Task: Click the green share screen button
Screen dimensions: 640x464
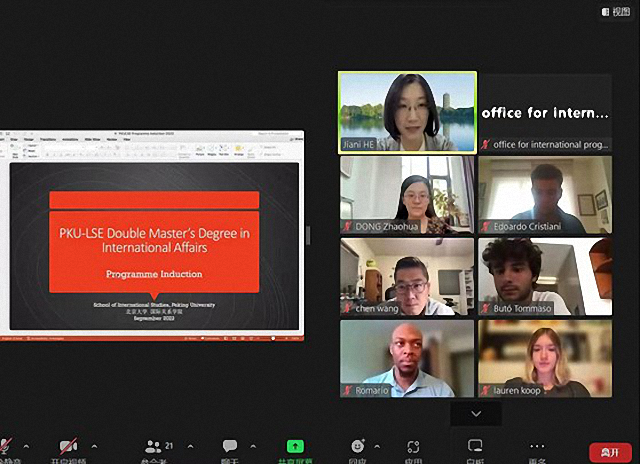Action: click(295, 447)
